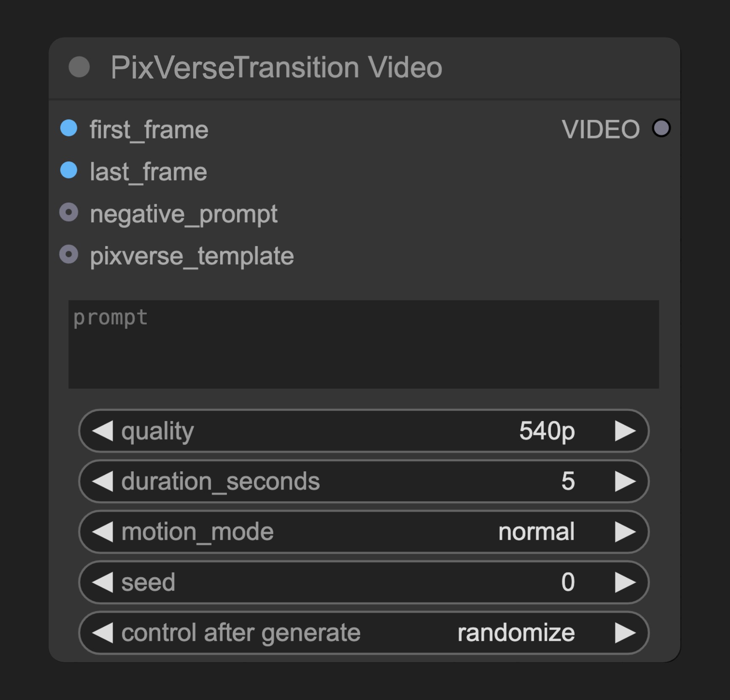
Task: Select next control after generate option
Action: click(x=625, y=633)
